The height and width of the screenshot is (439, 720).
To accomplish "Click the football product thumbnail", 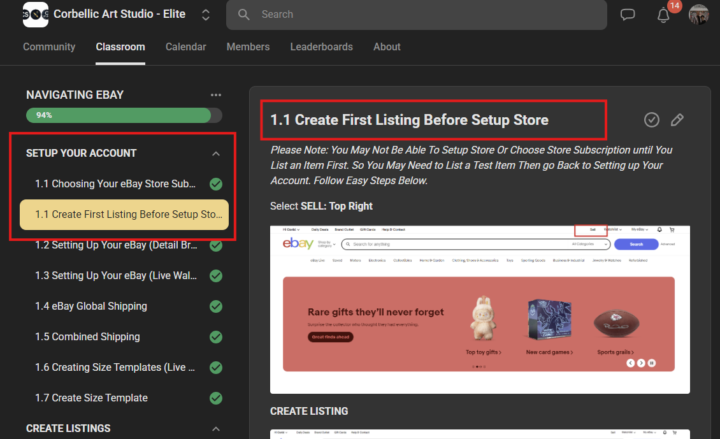I will [x=616, y=323].
